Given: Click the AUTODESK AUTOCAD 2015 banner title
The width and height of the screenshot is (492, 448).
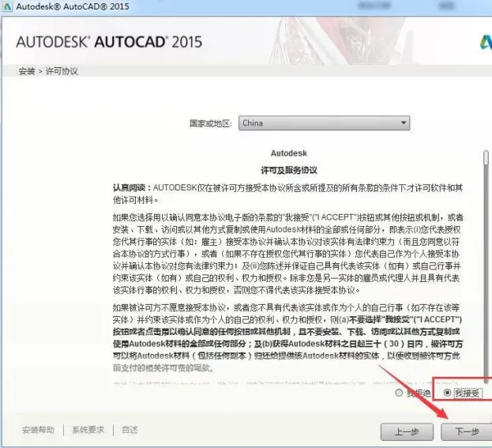Looking at the screenshot, I should (109, 42).
